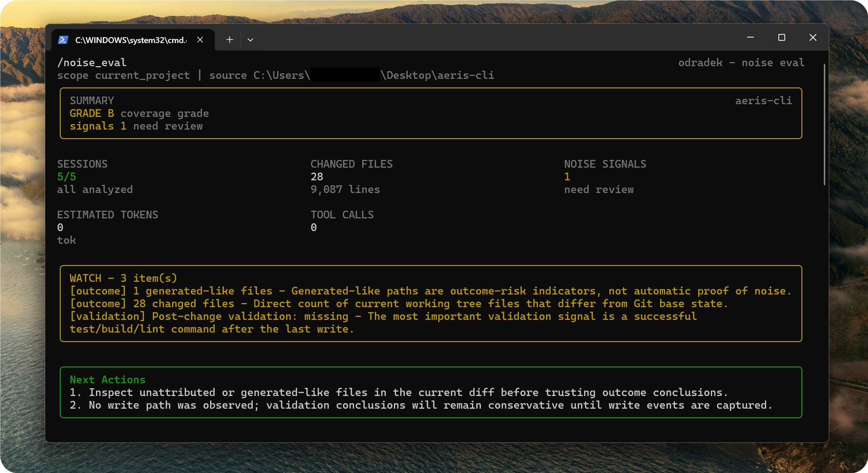Click 'GRADE B' in the summary box
Viewport: 868px width, 473px height.
pos(92,113)
